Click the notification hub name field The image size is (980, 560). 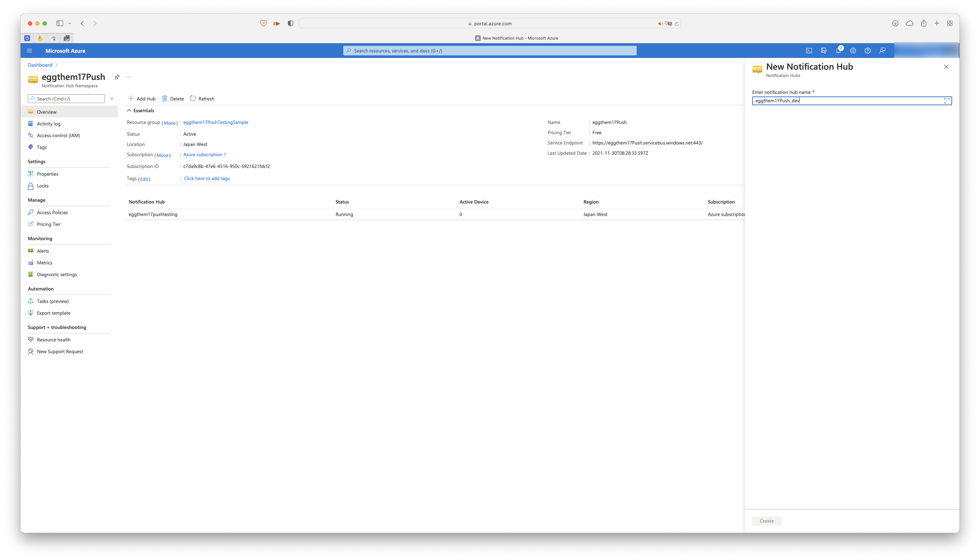click(846, 101)
